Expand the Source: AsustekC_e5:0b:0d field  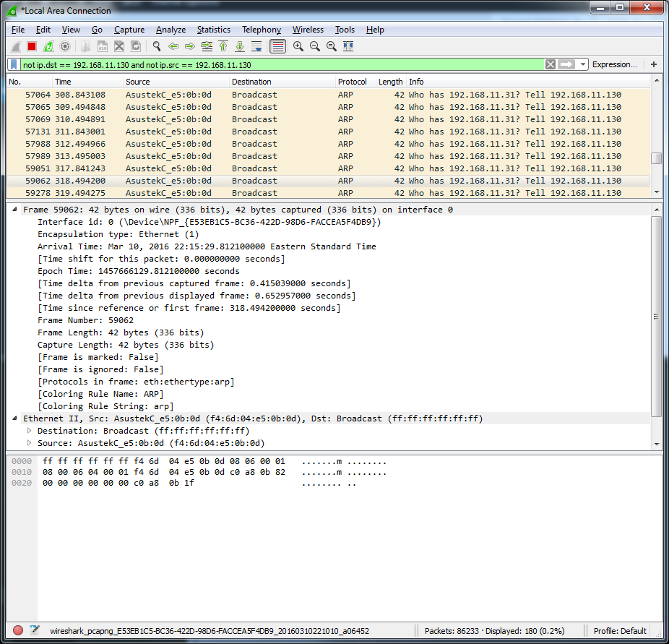pyautogui.click(x=29, y=442)
